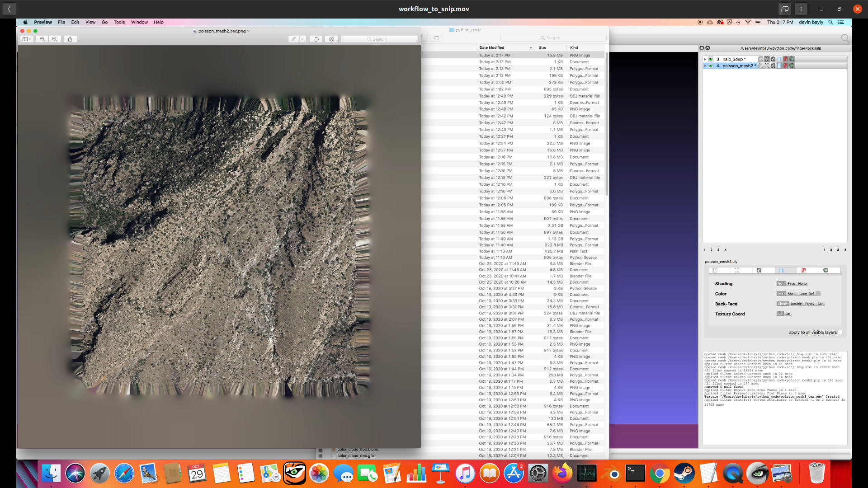Rotate the image in Preview
868x488 pixels.
[316, 39]
